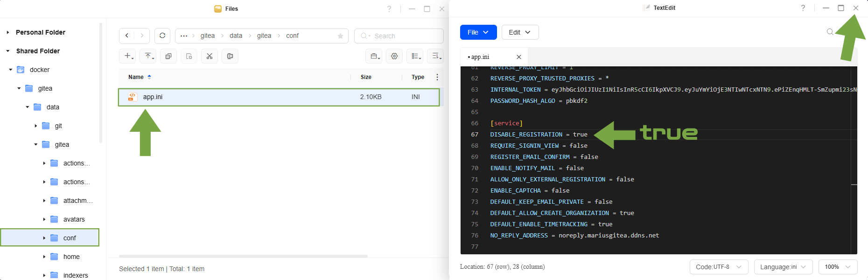Open the 100% zoom dropdown

click(838, 267)
